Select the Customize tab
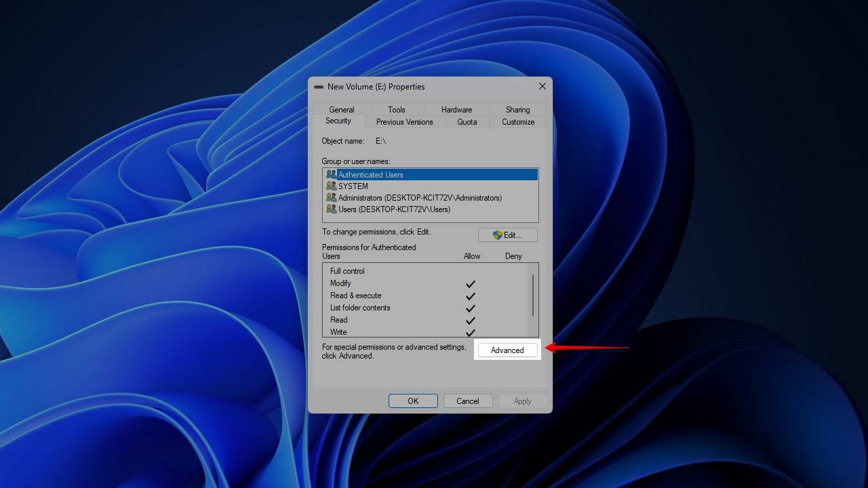The height and width of the screenshot is (488, 868). coord(518,122)
